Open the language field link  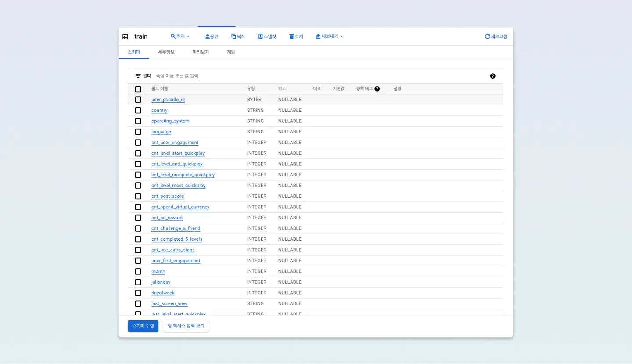pyautogui.click(x=161, y=132)
